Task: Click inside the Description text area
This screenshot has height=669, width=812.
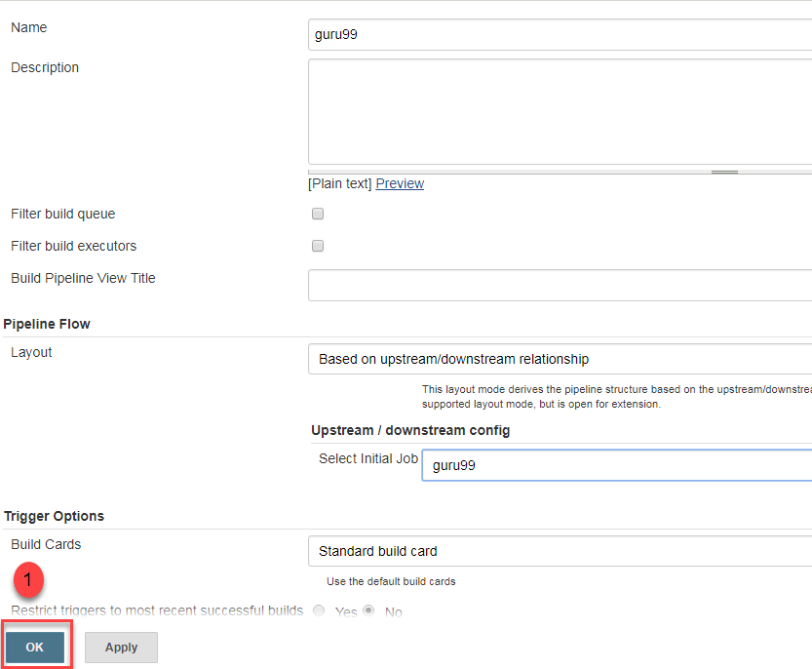Action: click(560, 111)
